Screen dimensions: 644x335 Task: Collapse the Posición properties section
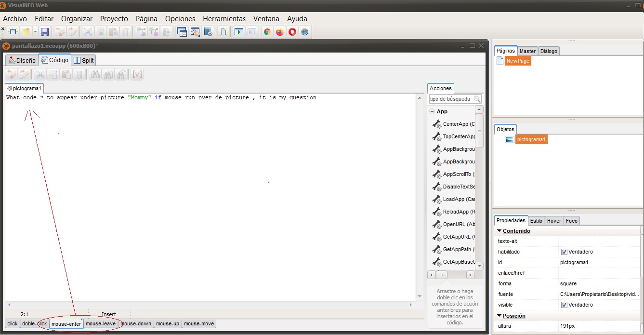499,316
